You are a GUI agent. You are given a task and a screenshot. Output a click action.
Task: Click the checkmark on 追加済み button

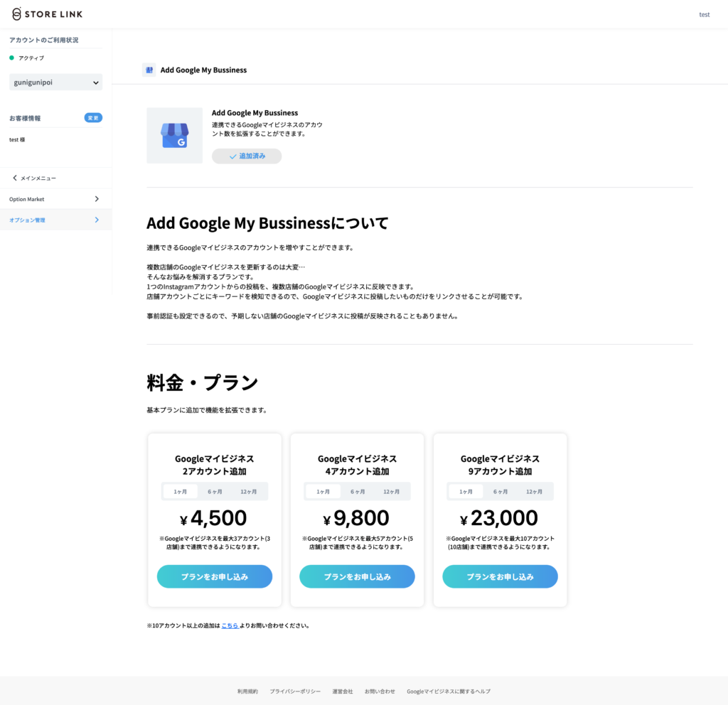click(232, 156)
